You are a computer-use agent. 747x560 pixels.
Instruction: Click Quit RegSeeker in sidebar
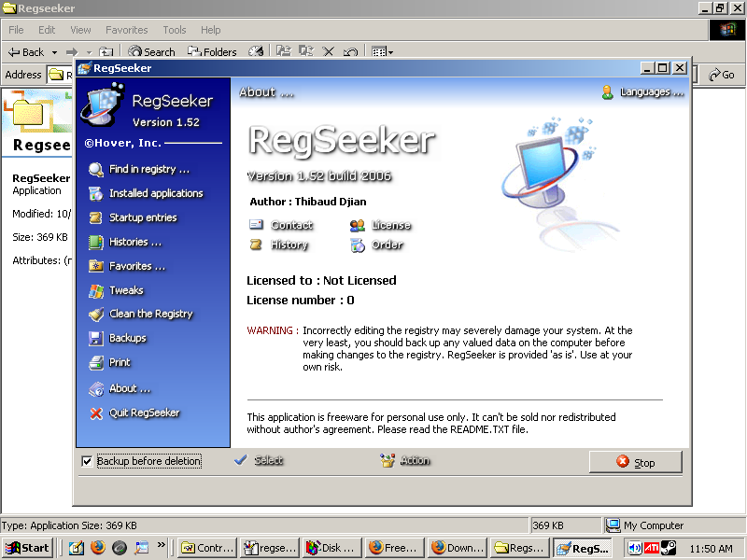[144, 413]
